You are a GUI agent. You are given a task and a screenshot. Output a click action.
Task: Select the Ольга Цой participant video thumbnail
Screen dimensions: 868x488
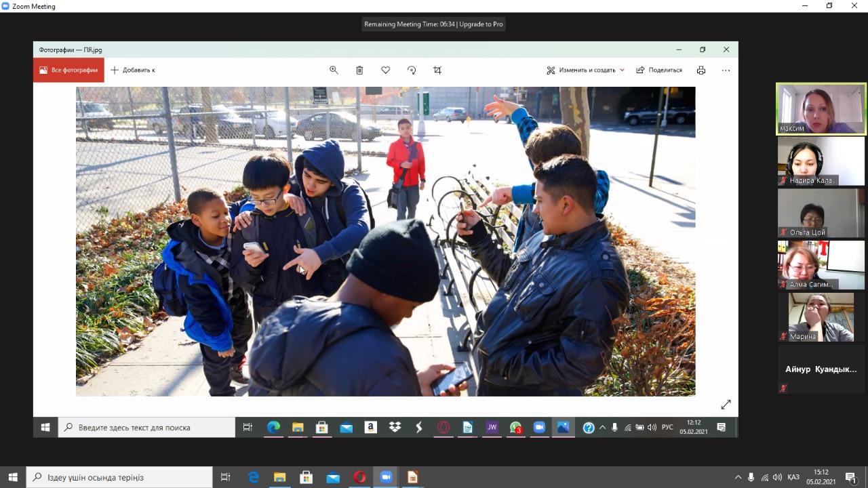tap(821, 213)
